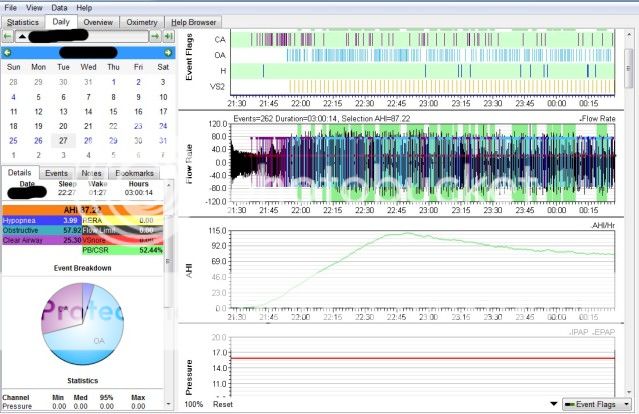Viewport: 639px width, 414px height.
Task: Go to the next day with green right arrow
Action: 155,36
